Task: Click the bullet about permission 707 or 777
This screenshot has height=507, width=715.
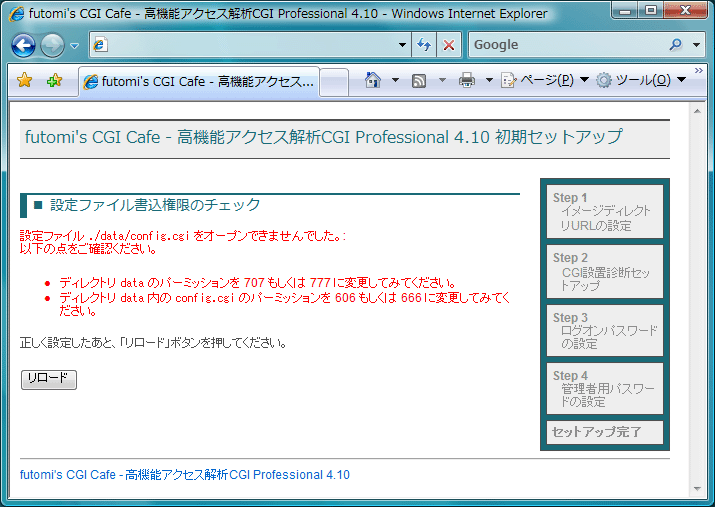Action: pyautogui.click(x=258, y=283)
